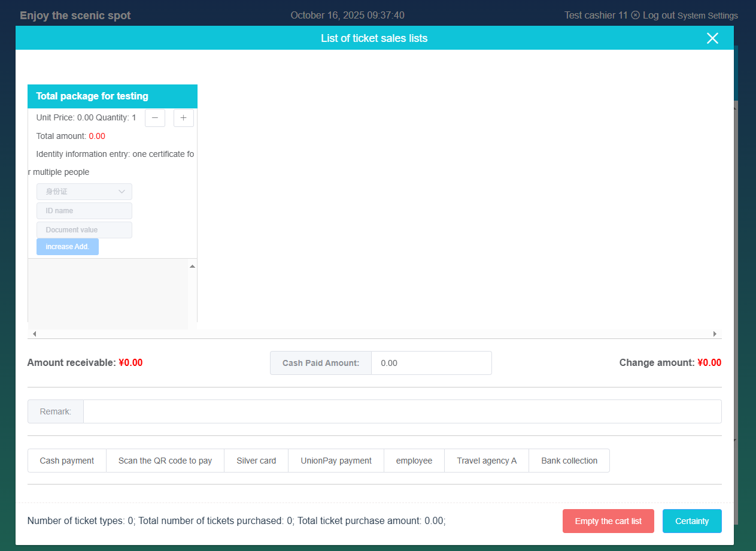The image size is (756, 551).
Task: Select Cash payment method
Action: point(67,461)
